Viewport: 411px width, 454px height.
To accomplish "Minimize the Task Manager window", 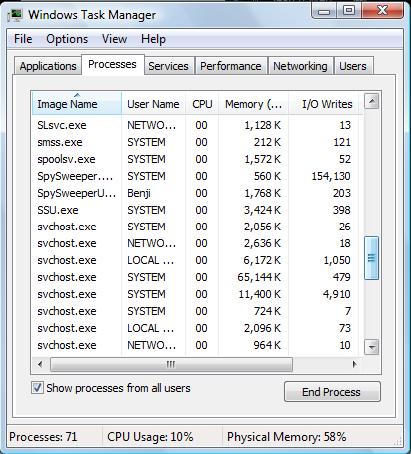I will tap(324, 11).
